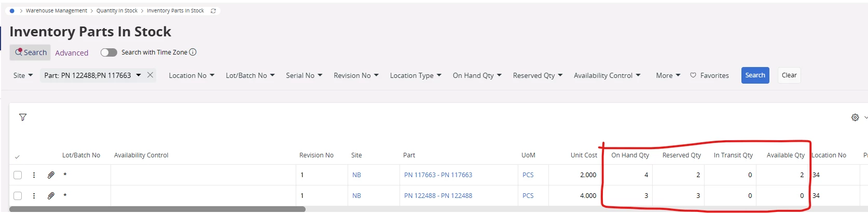Open attachments paperclip for PN 122488 row
868x213 pixels.
tap(51, 196)
